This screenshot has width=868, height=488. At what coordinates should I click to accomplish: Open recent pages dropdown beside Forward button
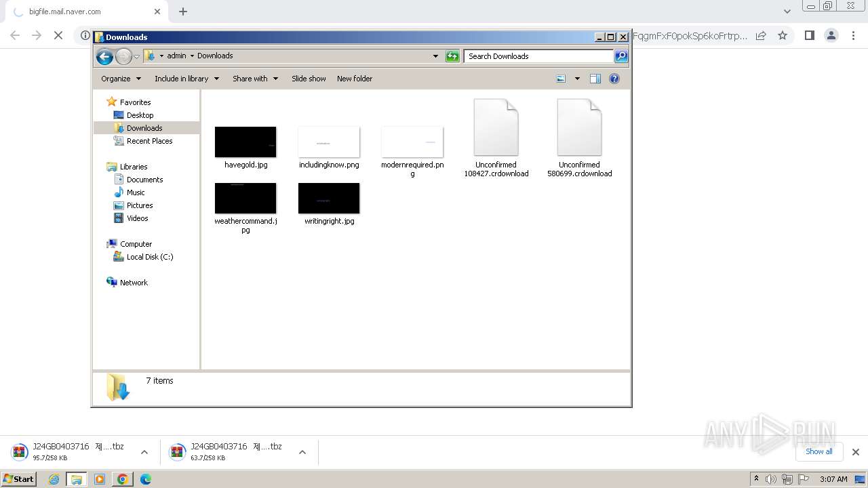136,56
